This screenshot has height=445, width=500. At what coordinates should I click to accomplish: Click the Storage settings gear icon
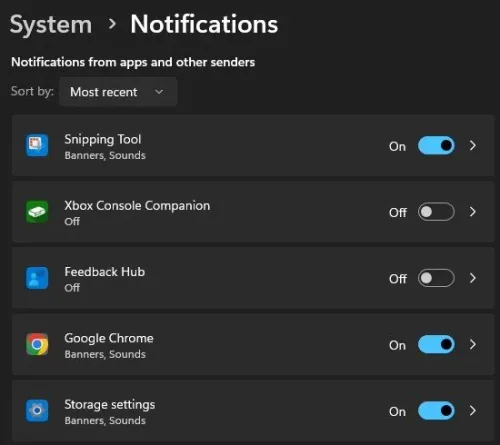point(37,410)
